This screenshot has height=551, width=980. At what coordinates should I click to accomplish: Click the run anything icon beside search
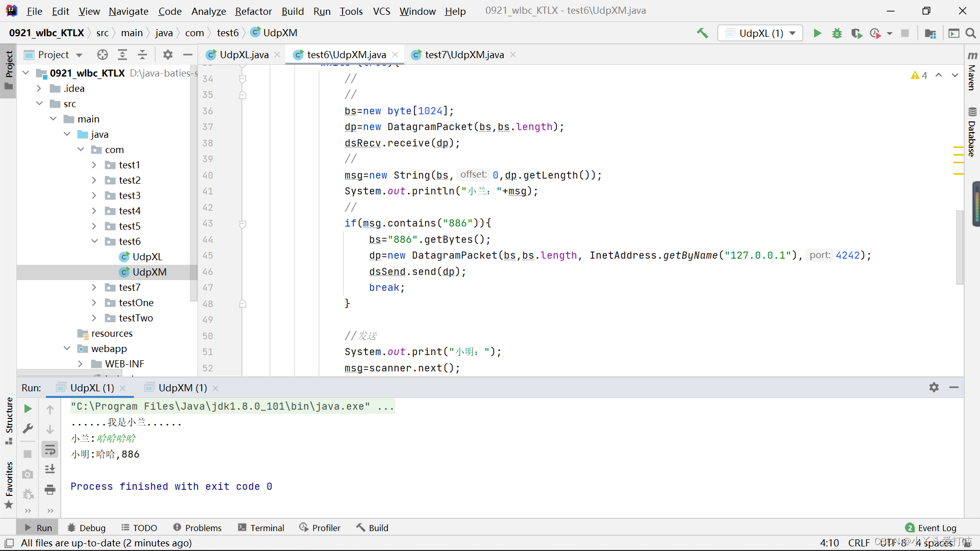pyautogui.click(x=953, y=33)
